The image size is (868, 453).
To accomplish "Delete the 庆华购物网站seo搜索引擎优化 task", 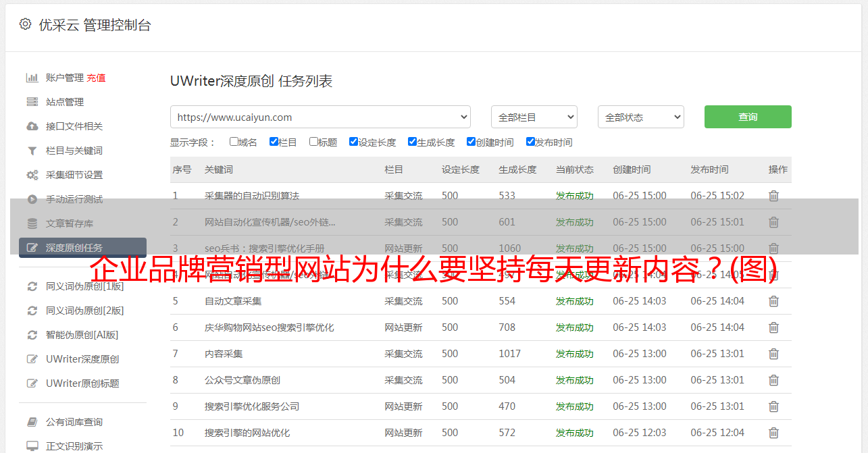I will pyautogui.click(x=773, y=327).
